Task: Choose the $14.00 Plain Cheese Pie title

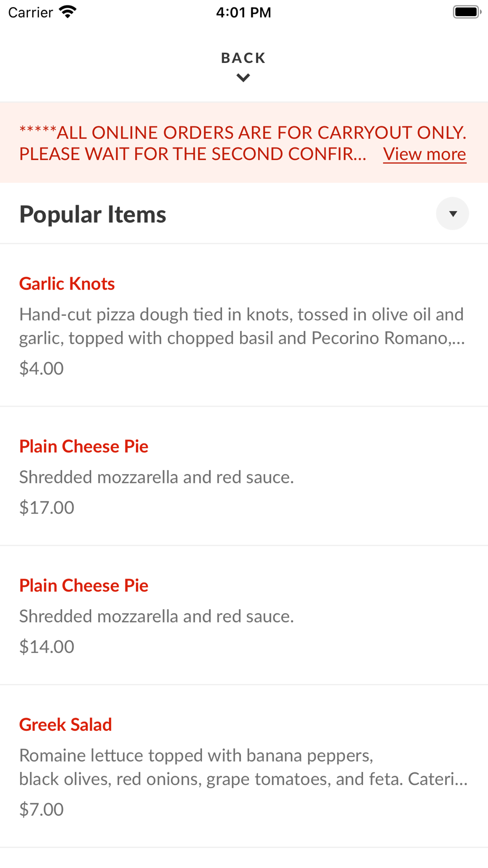Action: click(83, 585)
